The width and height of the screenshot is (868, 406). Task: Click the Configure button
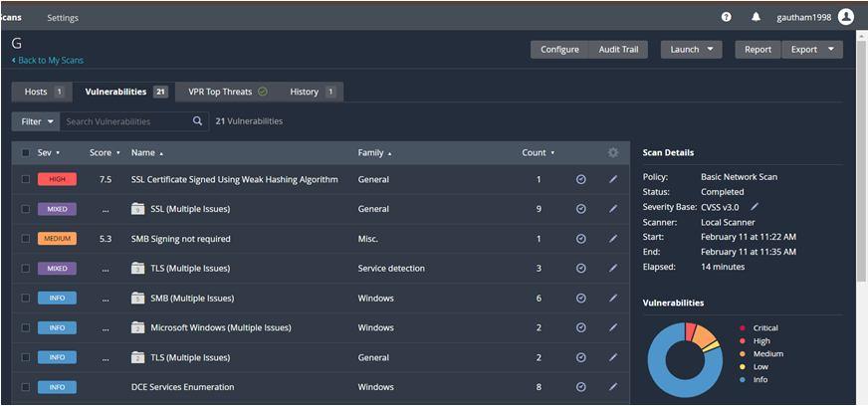tap(559, 49)
